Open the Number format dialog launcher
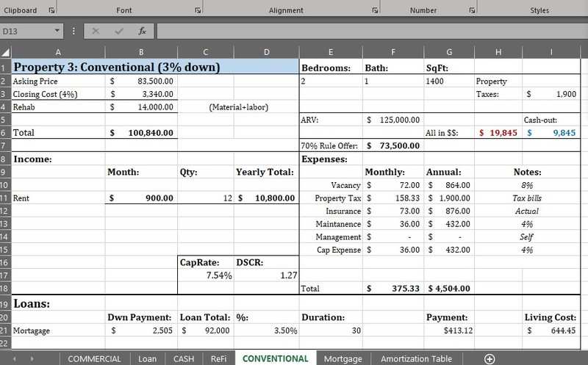 coord(469,11)
